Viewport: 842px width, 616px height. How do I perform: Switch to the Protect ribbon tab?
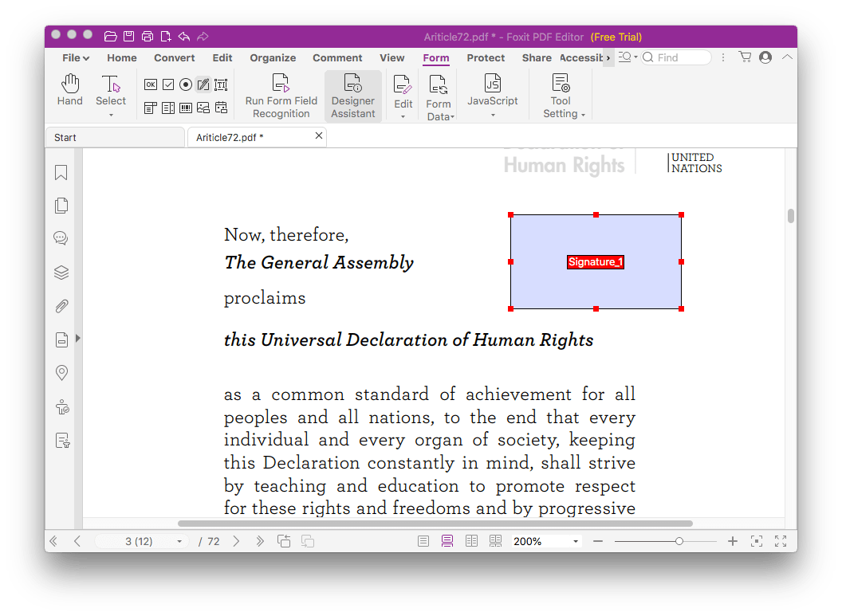pos(486,58)
